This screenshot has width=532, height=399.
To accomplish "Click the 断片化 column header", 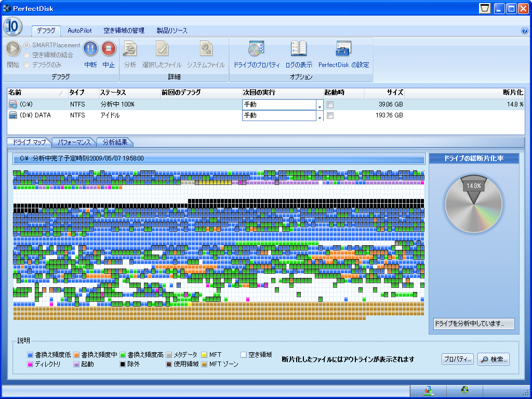I will coord(465,92).
